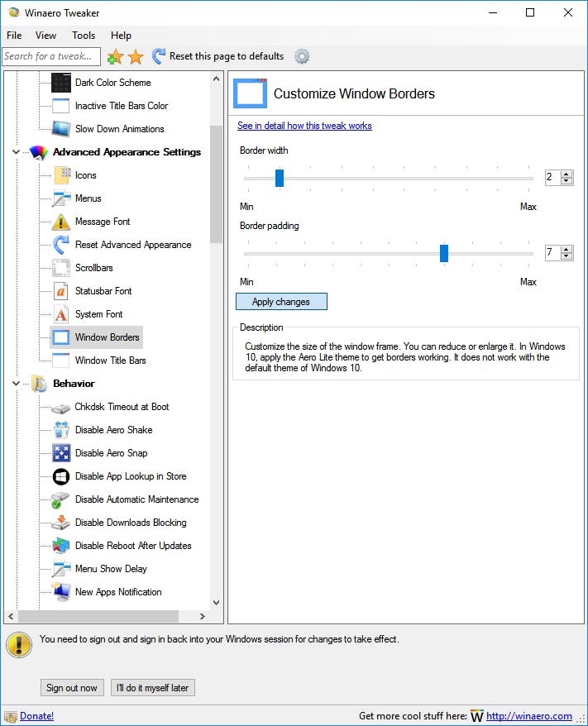The height and width of the screenshot is (726, 588).
Task: Click the Donate! link
Action: 36,716
